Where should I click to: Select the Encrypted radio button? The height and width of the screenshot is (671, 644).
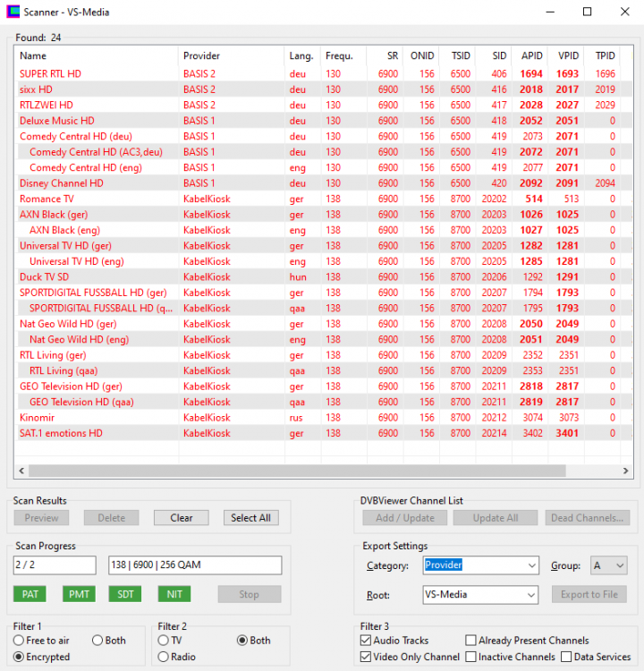[x=19, y=657]
